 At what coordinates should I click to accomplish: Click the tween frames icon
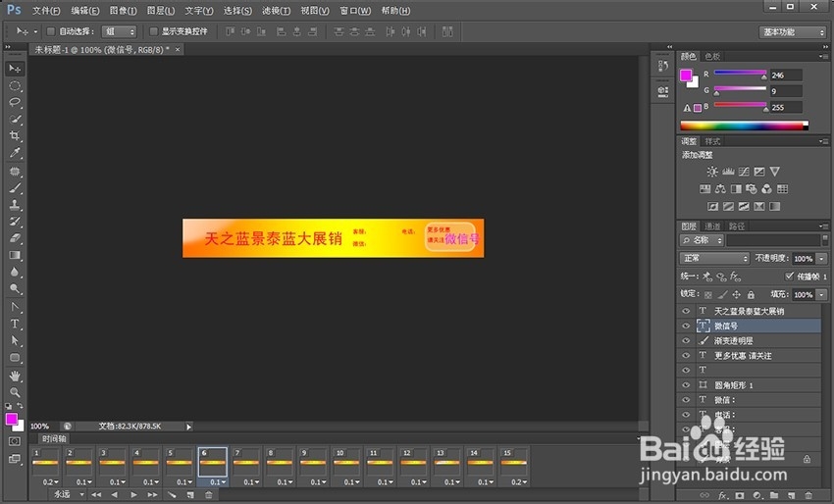172,495
